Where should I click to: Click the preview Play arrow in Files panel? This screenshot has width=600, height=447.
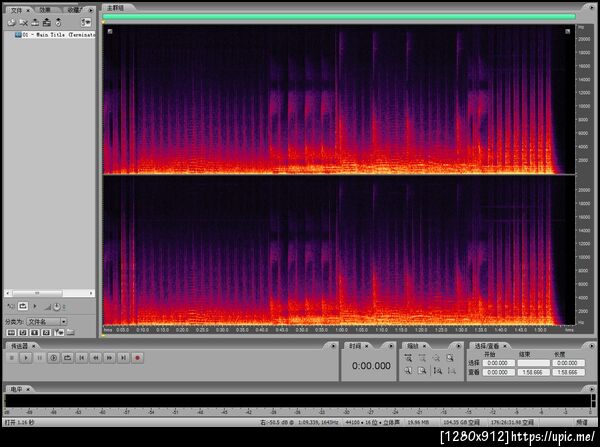click(35, 306)
